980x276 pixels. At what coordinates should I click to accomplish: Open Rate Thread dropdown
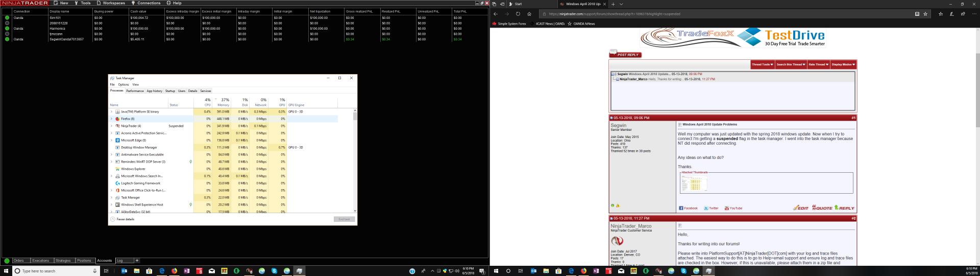818,64
